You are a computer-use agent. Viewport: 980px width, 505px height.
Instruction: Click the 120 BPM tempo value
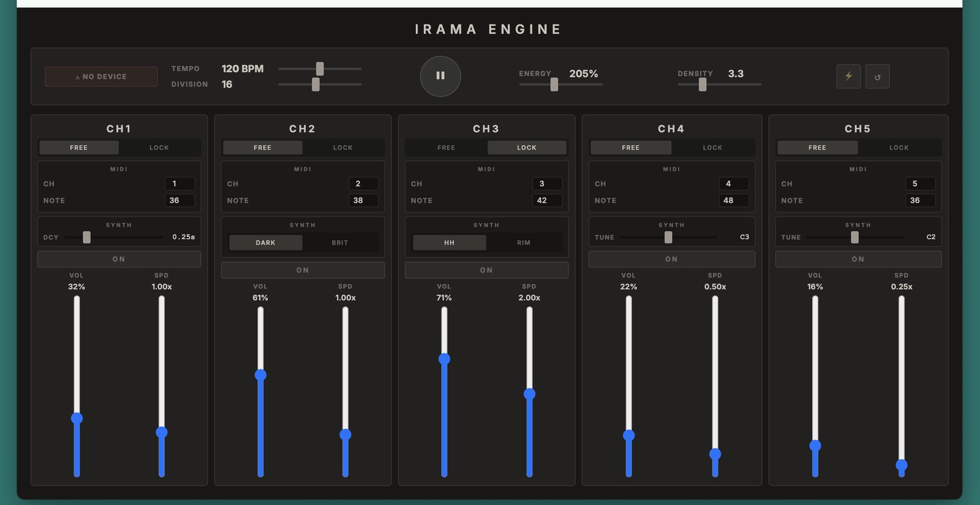(x=243, y=69)
